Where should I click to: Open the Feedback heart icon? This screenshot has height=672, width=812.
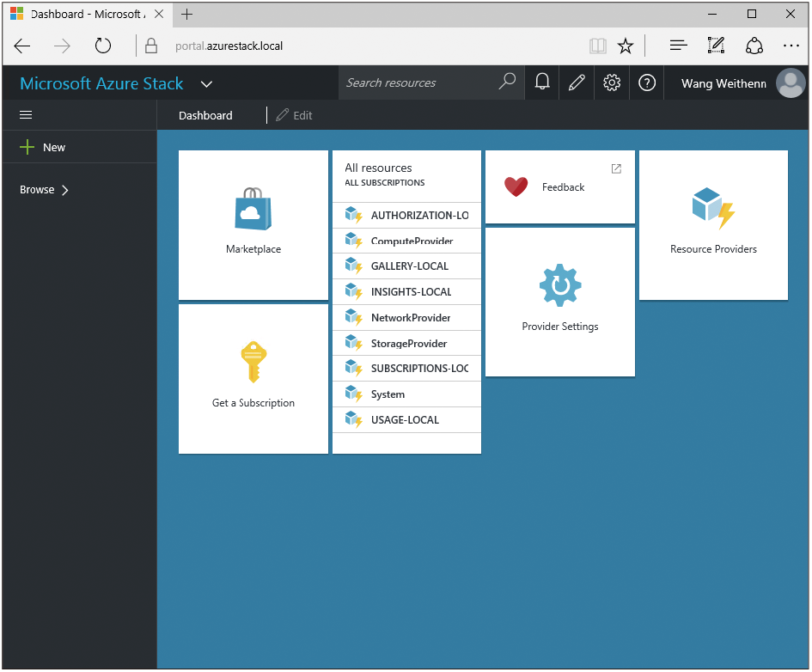(x=516, y=186)
